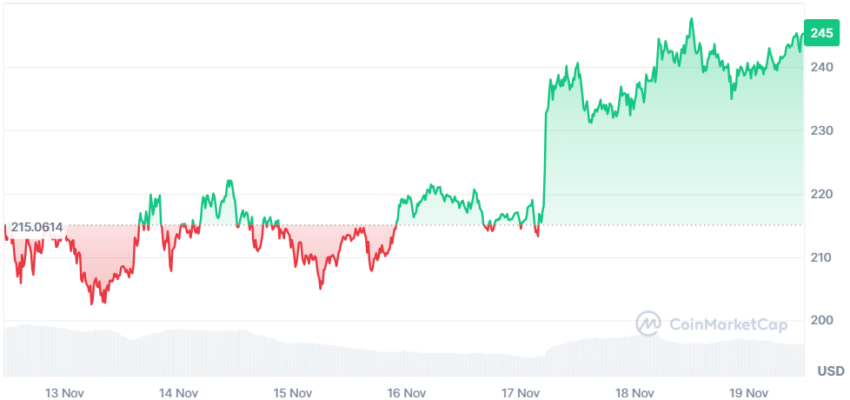Click the 215.0614 opening price label
Image resolution: width=850 pixels, height=400 pixels.
[x=37, y=227]
